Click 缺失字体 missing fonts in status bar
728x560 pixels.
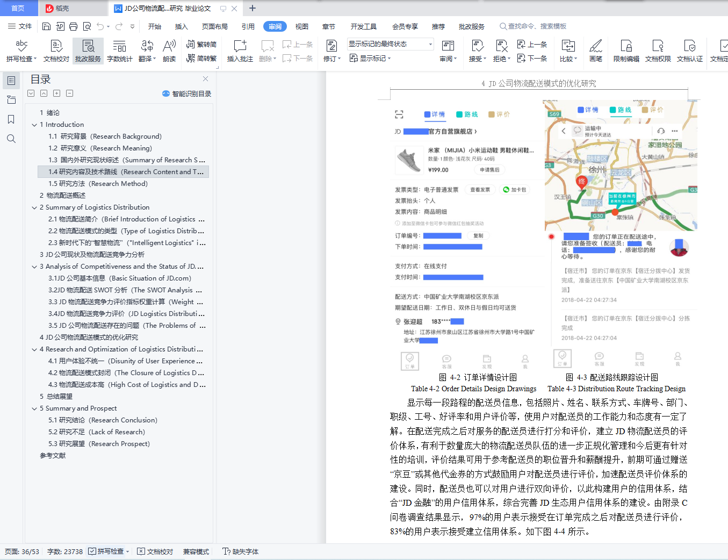click(x=241, y=551)
